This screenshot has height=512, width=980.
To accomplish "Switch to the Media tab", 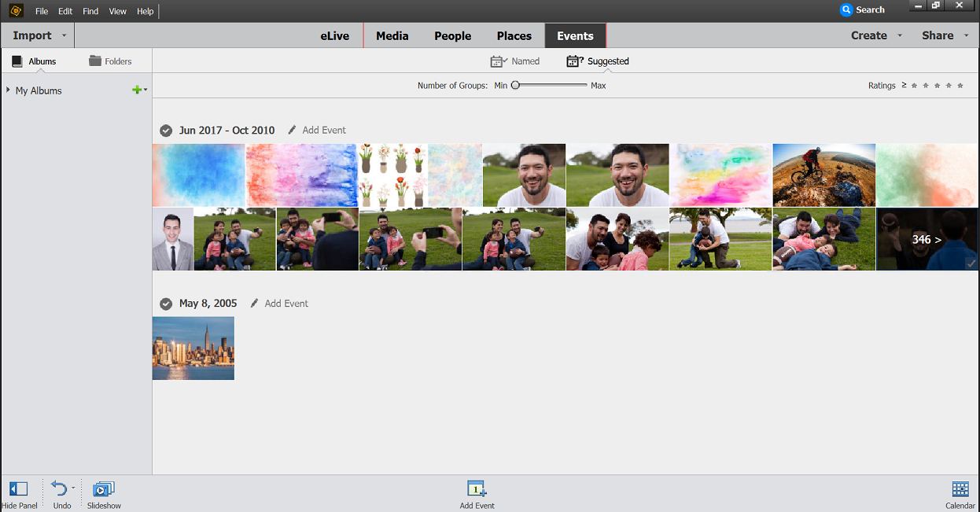I will tap(392, 35).
